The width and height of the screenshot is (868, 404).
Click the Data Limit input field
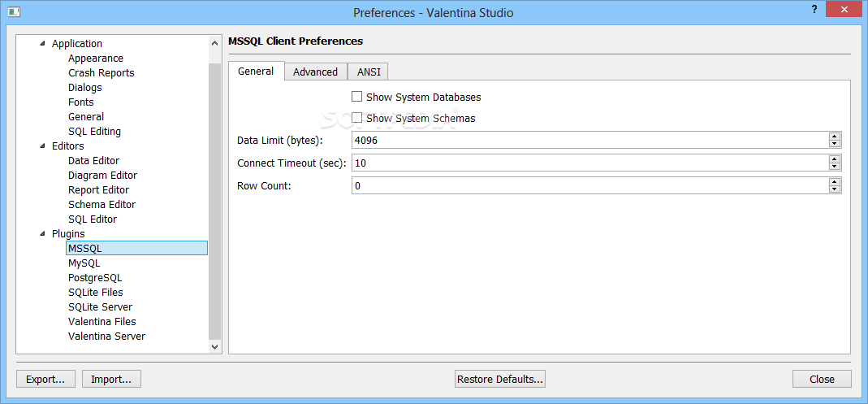tap(590, 140)
